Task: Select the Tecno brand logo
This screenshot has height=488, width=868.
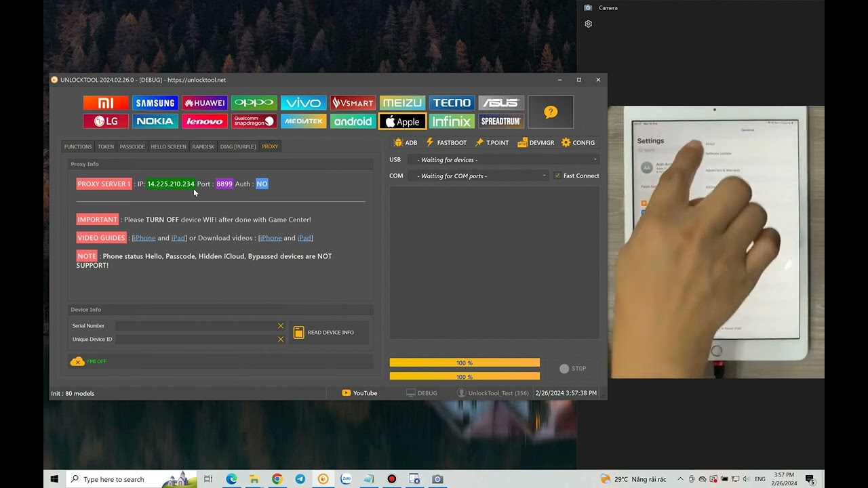Action: click(452, 103)
